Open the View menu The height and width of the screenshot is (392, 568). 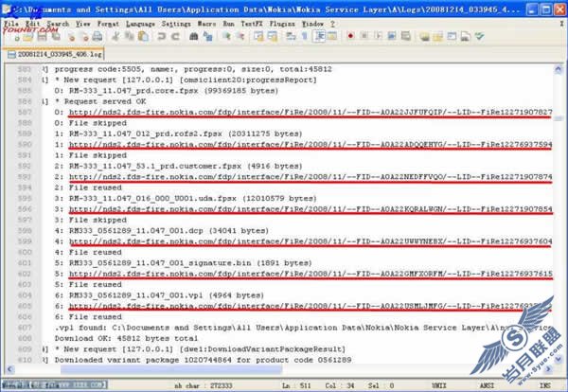[83, 24]
